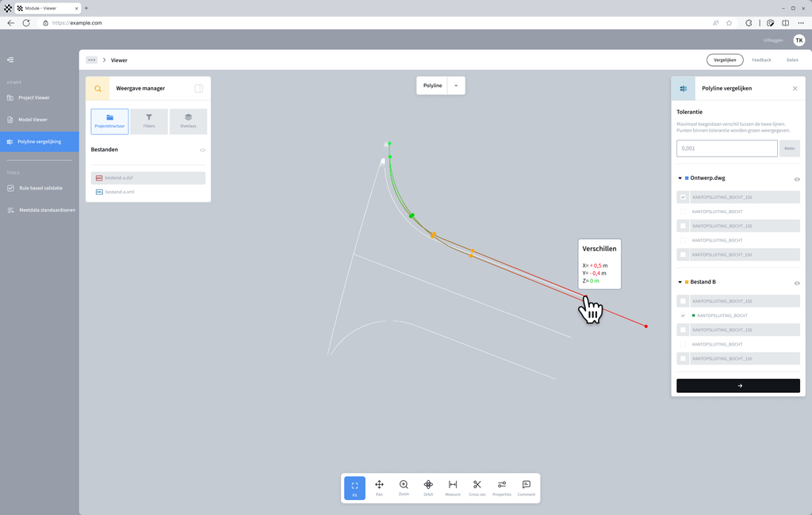This screenshot has width=812, height=515.
Task: Select the Orbit tool
Action: click(x=428, y=488)
